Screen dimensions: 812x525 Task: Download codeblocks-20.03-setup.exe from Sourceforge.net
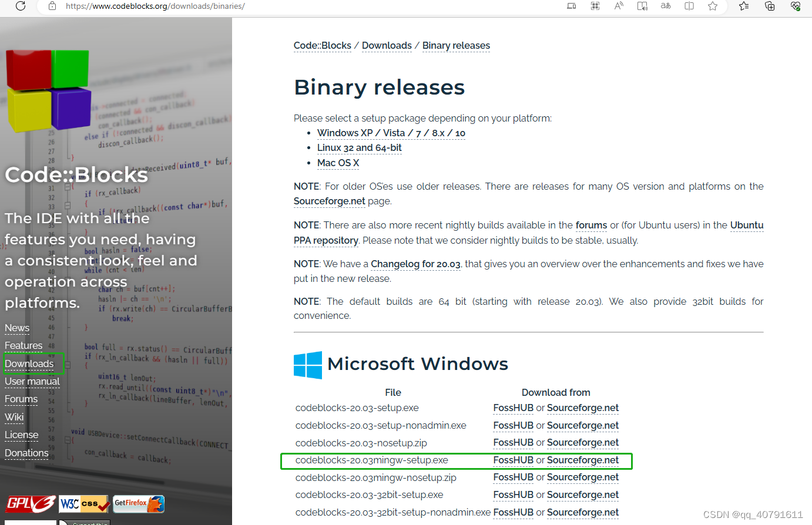583,408
